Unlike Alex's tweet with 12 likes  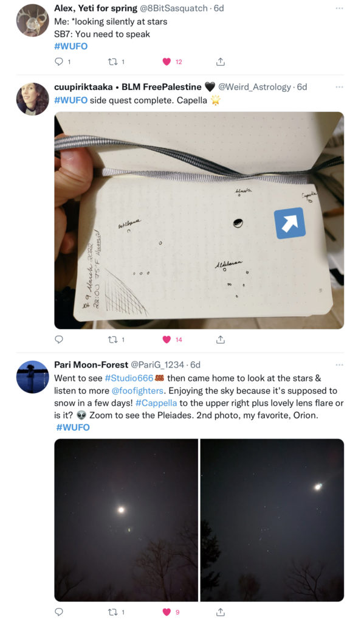pos(167,61)
